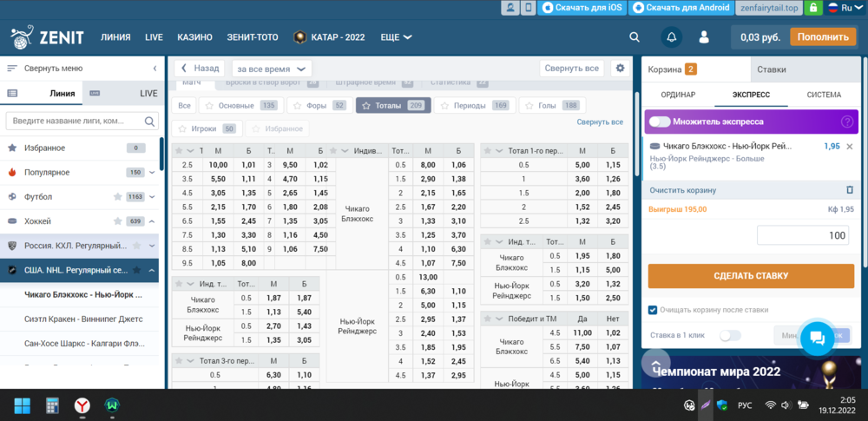Click the Популярное flame icon
The width and height of the screenshot is (868, 421).
click(12, 172)
